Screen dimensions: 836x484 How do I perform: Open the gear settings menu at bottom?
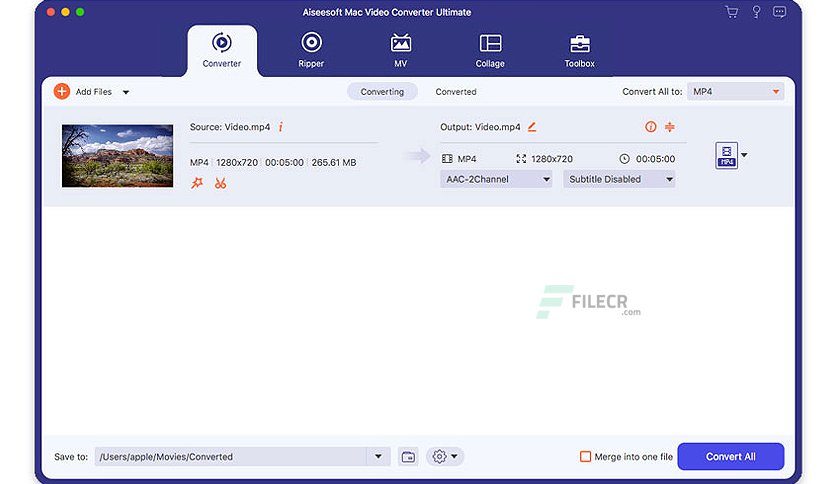(445, 457)
